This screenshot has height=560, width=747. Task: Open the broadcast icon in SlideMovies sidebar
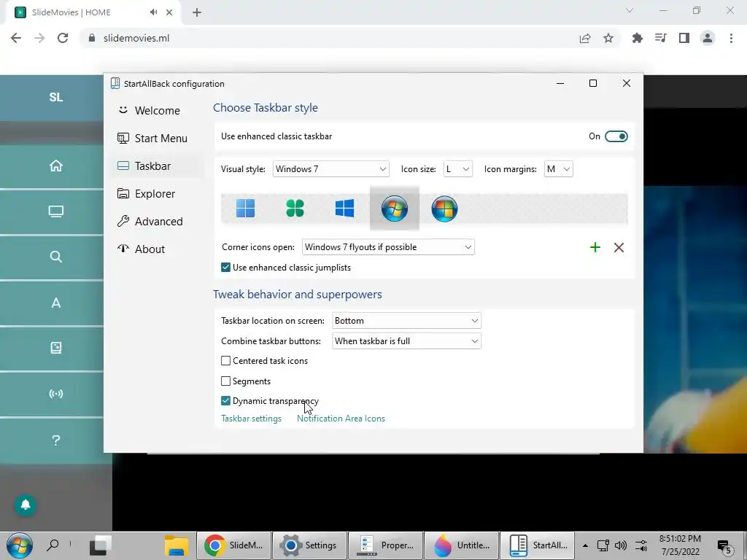point(55,394)
